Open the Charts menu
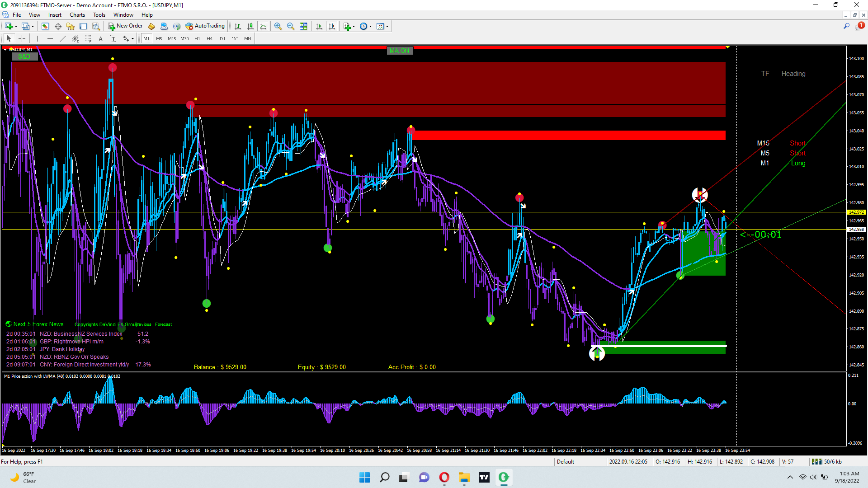The height and width of the screenshot is (488, 868). tap(77, 15)
